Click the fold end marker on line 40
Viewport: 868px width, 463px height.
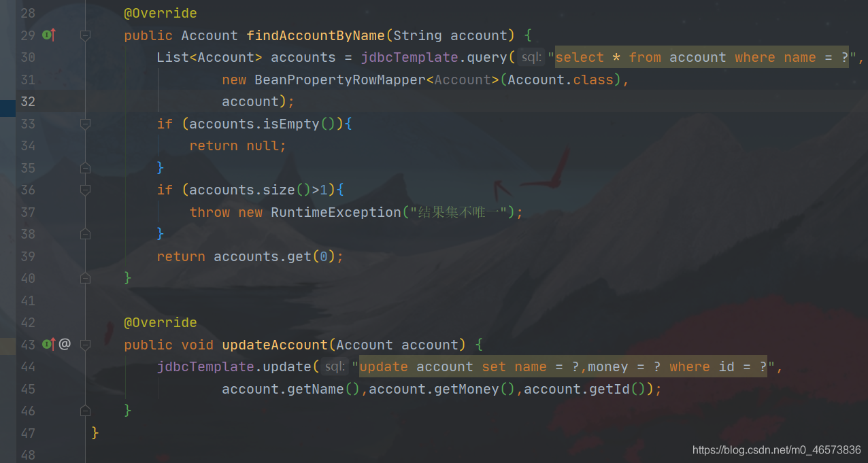85,278
